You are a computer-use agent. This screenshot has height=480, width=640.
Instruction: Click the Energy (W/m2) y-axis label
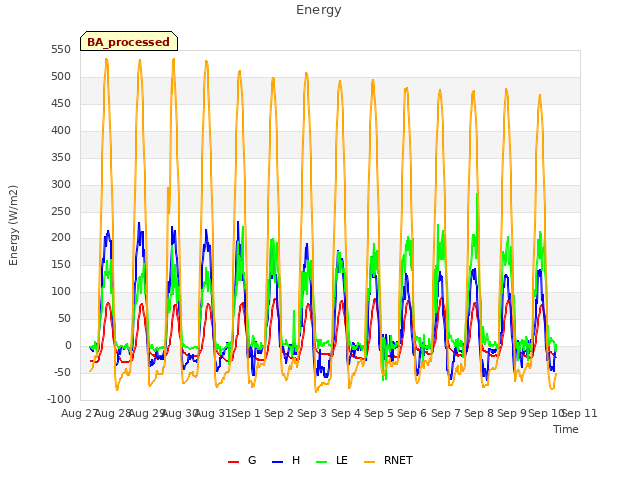[x=13, y=225]
